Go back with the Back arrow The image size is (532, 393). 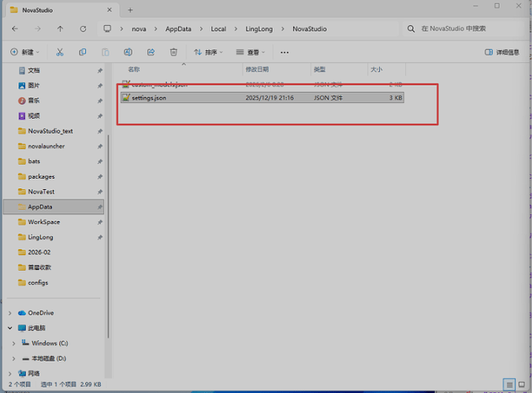15,29
